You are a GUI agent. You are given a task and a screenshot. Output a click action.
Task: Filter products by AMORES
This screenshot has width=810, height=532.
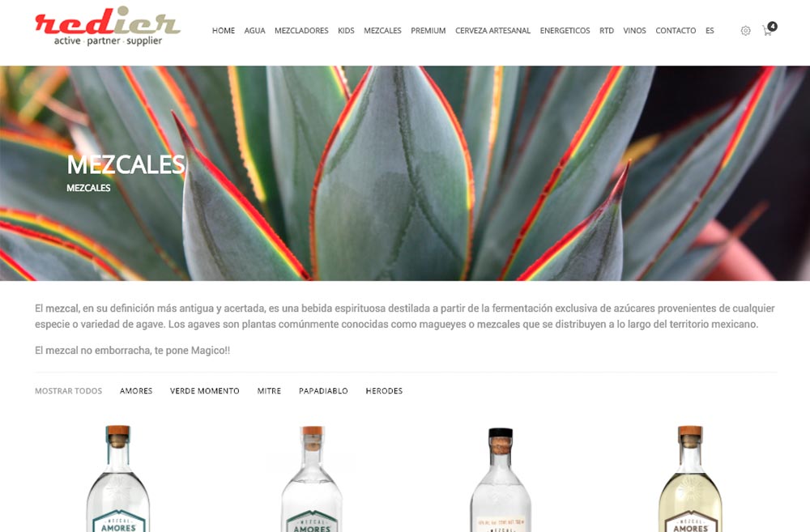(136, 391)
